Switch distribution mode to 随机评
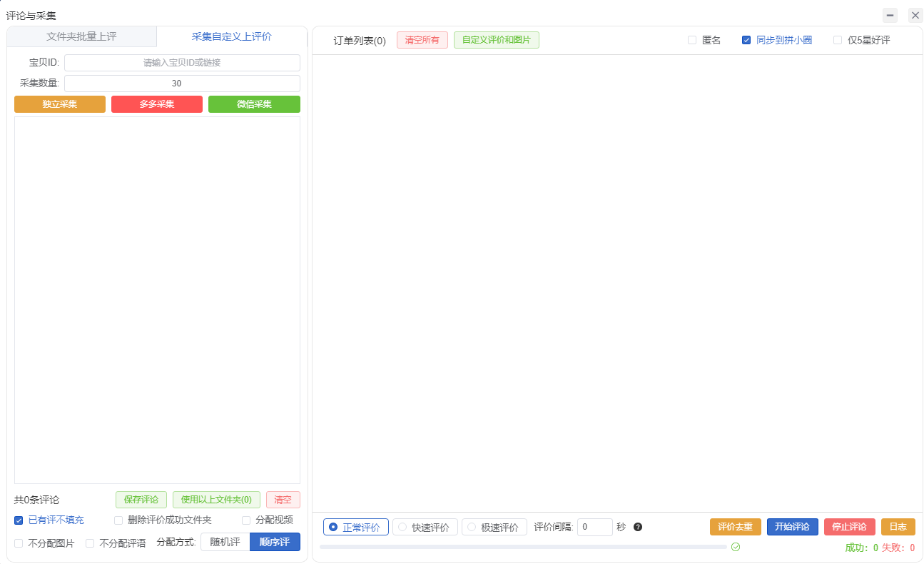Viewport: 924px width, 564px height. [x=224, y=542]
